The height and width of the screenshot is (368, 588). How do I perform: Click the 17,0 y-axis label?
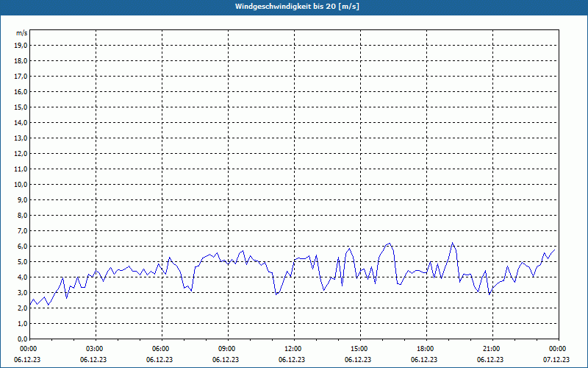click(21, 77)
